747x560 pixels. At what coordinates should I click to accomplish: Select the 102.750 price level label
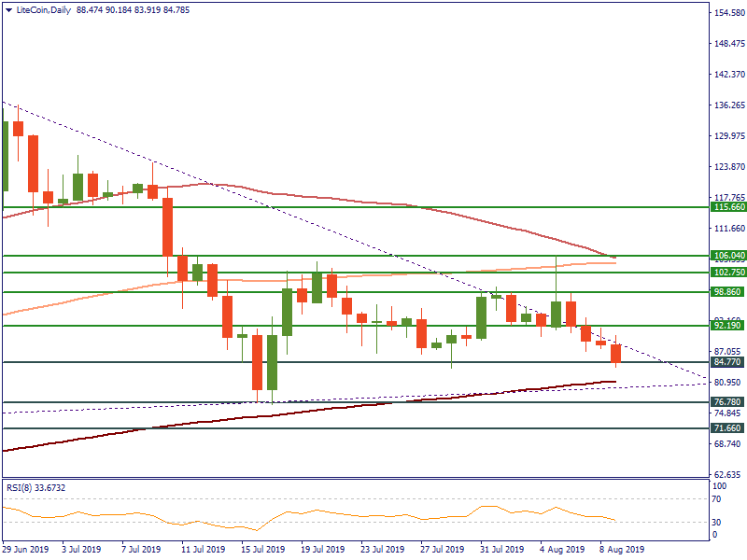728,273
